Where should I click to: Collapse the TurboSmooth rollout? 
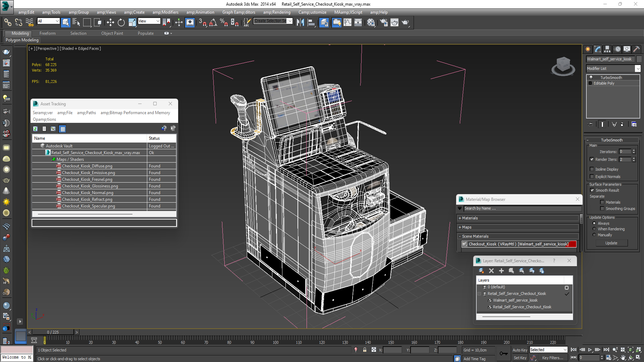(611, 140)
